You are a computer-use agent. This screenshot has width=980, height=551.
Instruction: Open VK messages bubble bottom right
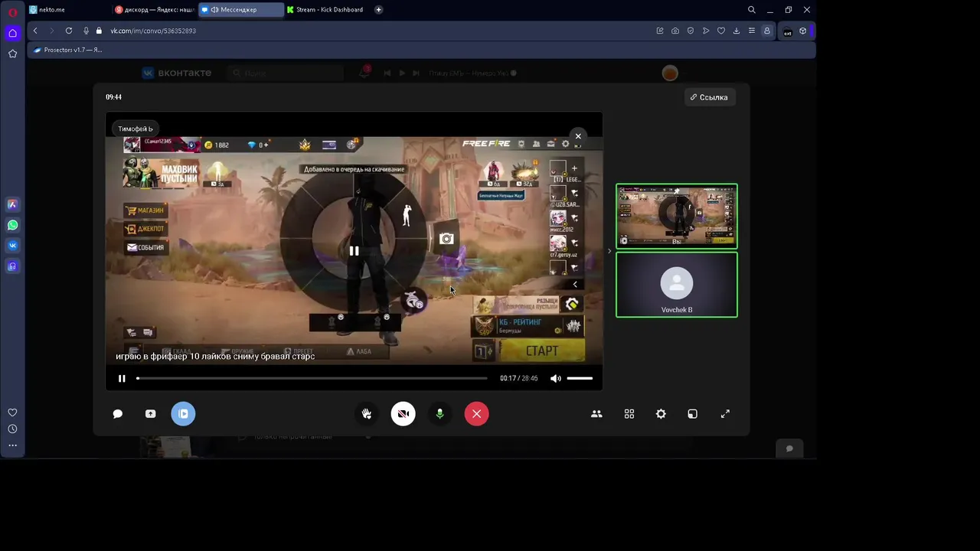[x=789, y=448]
